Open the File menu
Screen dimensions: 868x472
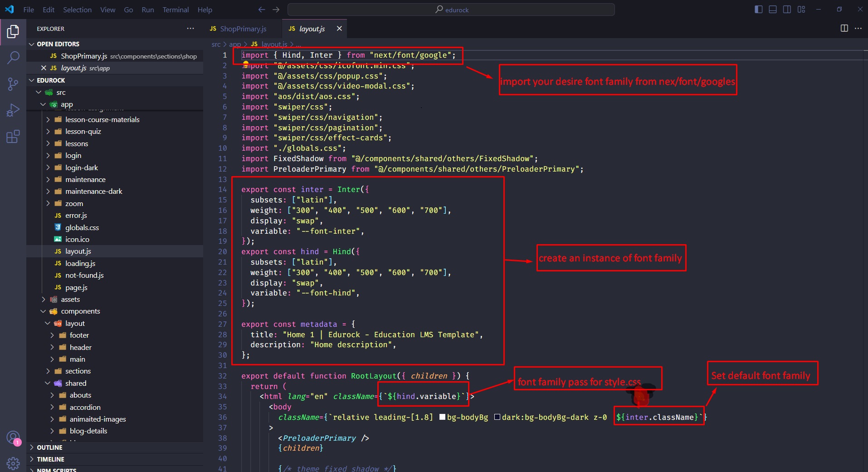coord(29,10)
